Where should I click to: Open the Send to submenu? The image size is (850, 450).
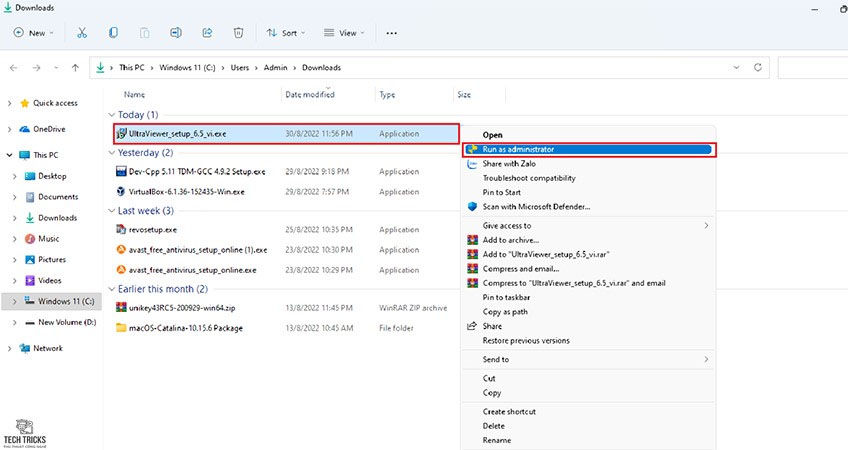588,359
